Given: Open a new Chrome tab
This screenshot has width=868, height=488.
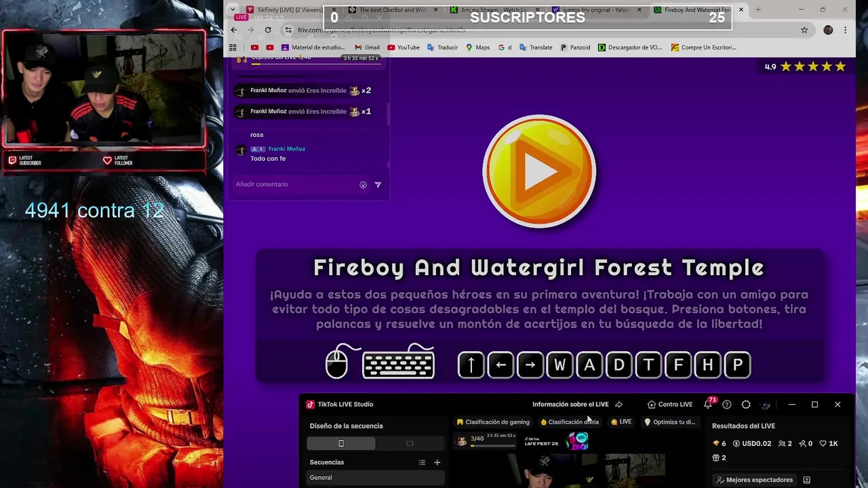Looking at the screenshot, I should click(x=758, y=9).
